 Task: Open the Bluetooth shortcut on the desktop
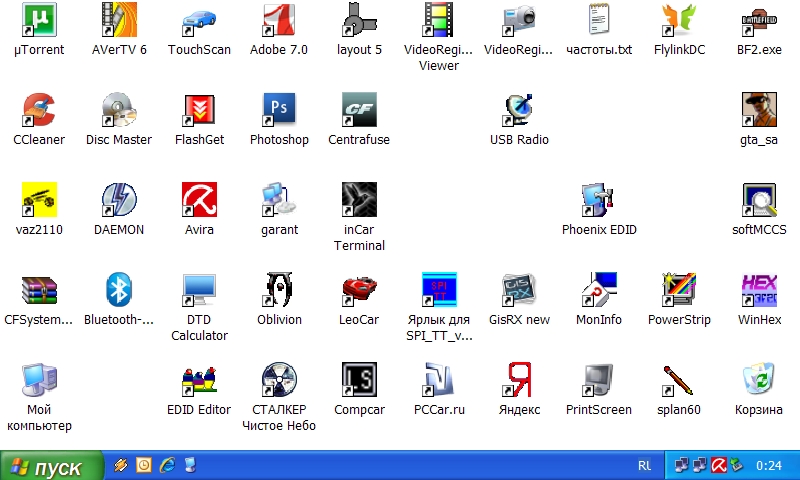(x=119, y=289)
